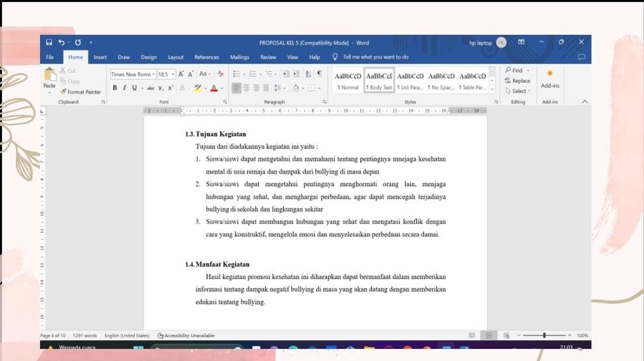Switch to the Insert tab
This screenshot has width=644, height=361.
100,57
